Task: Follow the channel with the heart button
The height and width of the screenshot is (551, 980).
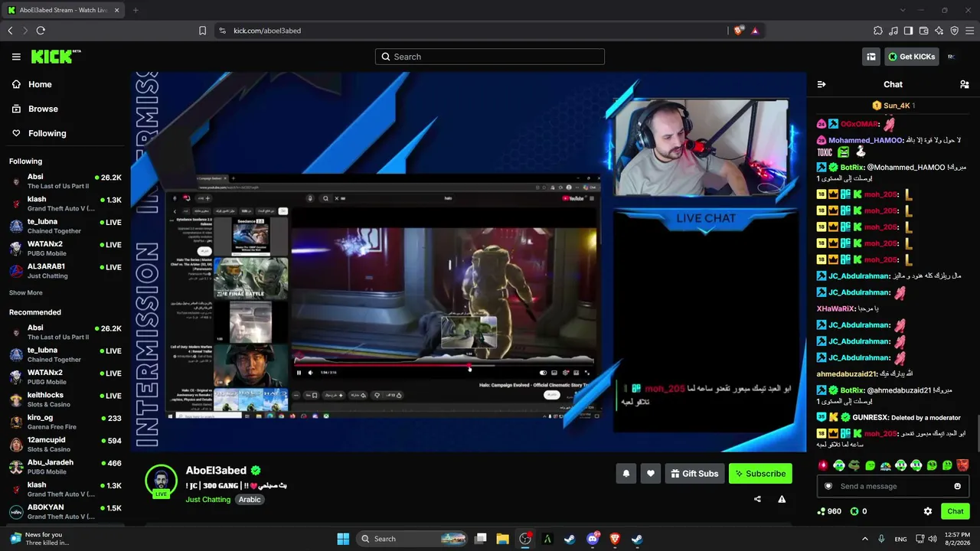Action: coord(651,474)
